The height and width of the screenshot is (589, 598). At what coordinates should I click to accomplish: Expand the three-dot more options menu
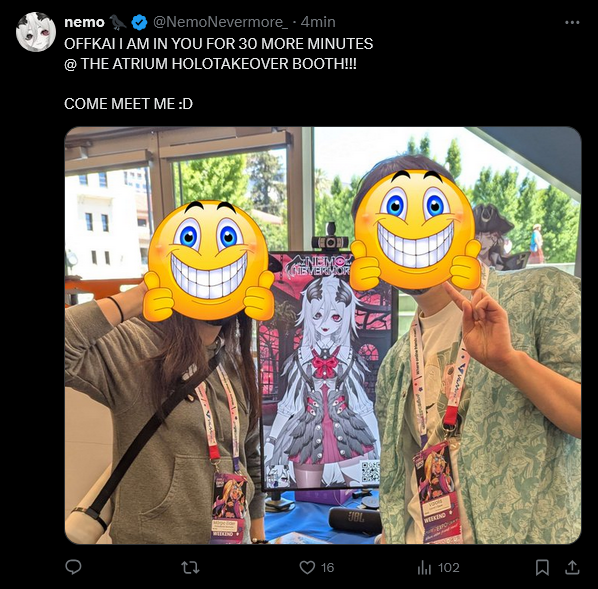pyautogui.click(x=572, y=23)
